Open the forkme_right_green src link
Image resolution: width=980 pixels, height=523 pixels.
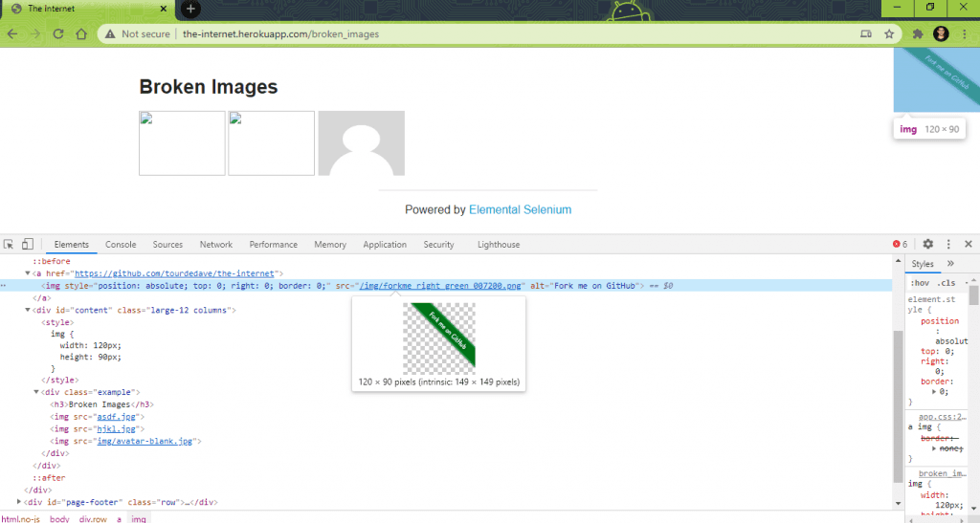click(440, 286)
